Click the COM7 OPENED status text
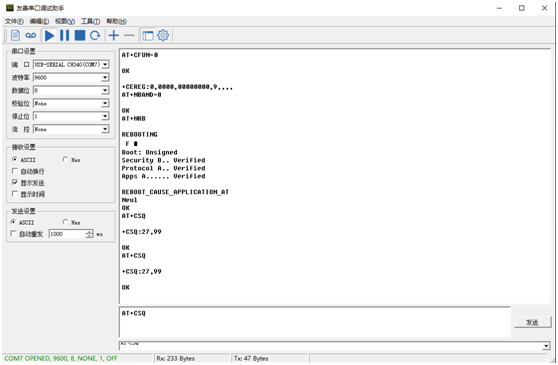 click(61, 359)
